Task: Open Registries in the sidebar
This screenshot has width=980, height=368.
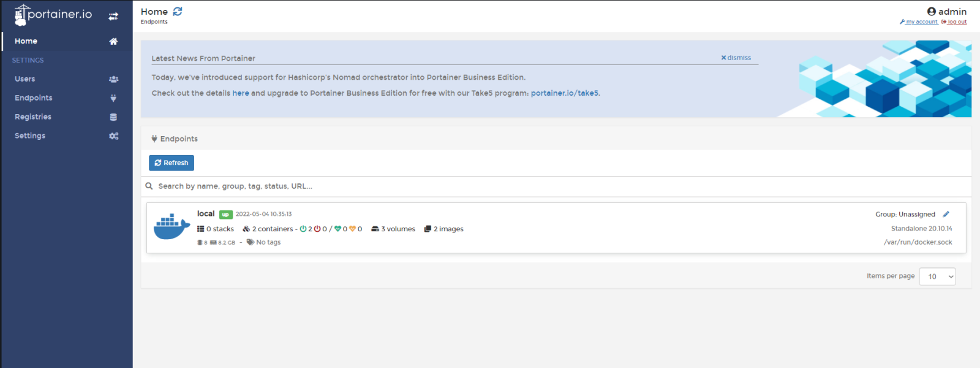Action: 66,117
